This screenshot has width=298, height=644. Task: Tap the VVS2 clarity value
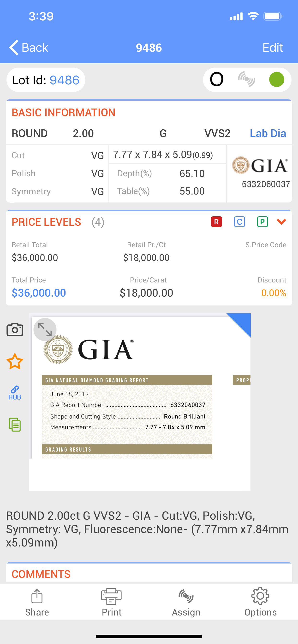pos(217,133)
